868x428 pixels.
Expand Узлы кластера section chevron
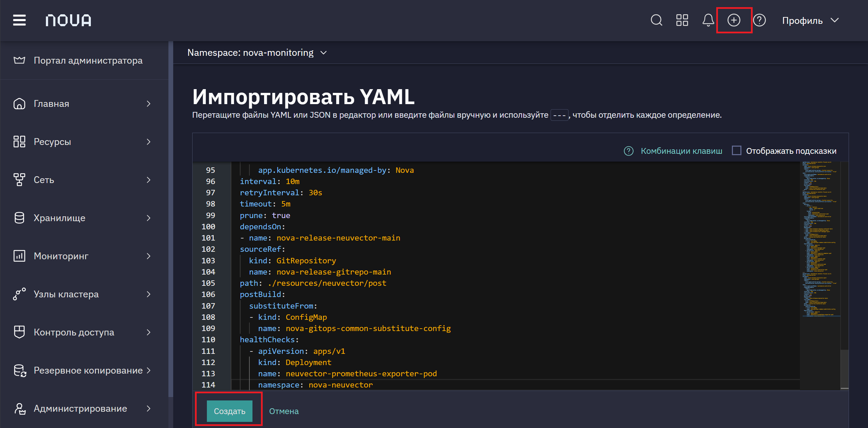pyautogui.click(x=148, y=294)
